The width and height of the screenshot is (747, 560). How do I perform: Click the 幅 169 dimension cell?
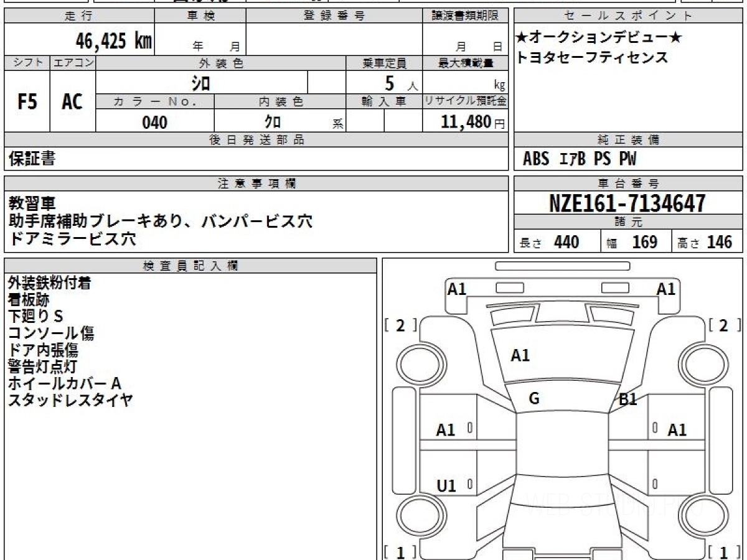[637, 241]
